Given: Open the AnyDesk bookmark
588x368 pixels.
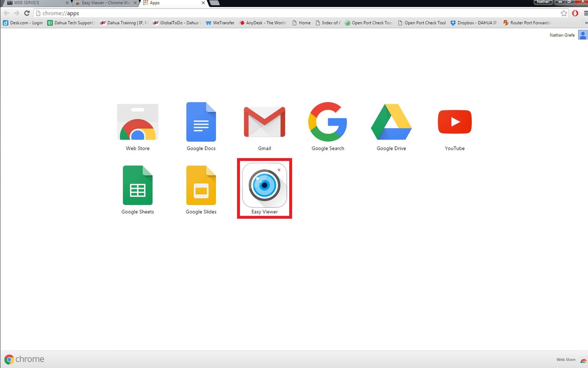Looking at the screenshot, I should tap(262, 23).
